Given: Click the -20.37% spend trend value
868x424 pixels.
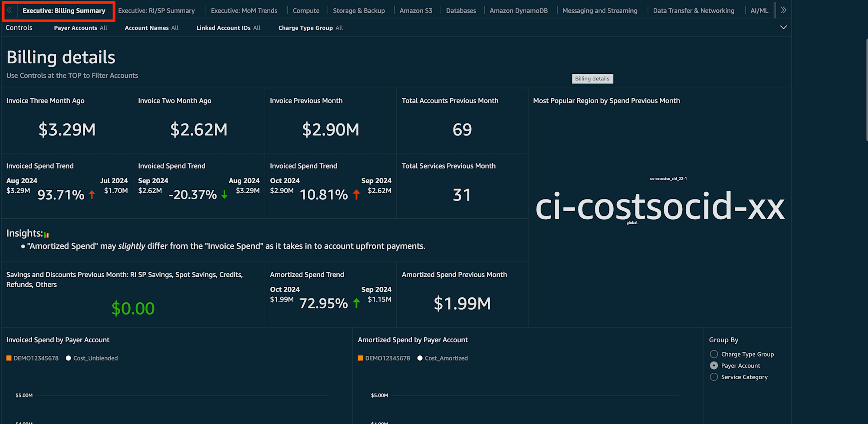Looking at the screenshot, I should point(192,195).
